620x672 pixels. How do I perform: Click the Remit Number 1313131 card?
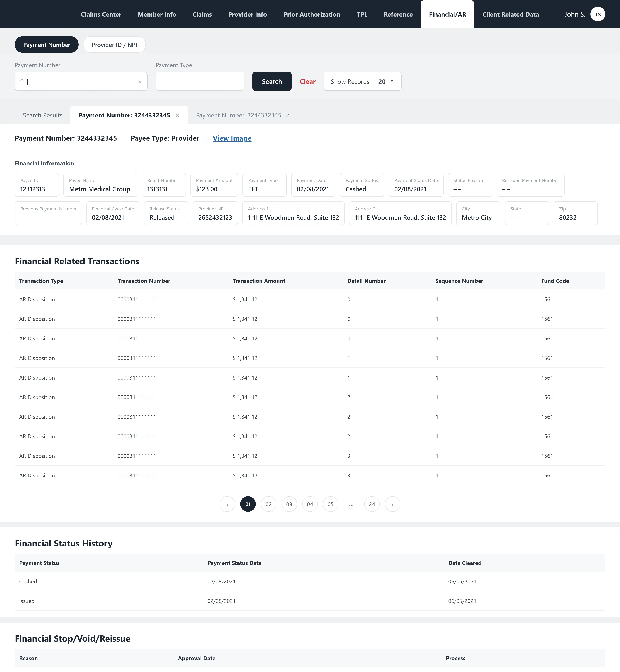(164, 185)
